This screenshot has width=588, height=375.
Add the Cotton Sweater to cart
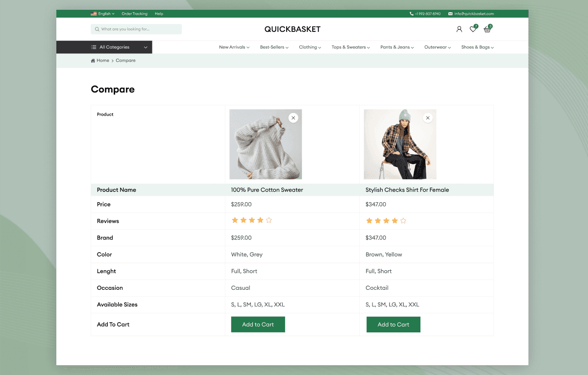coord(258,324)
